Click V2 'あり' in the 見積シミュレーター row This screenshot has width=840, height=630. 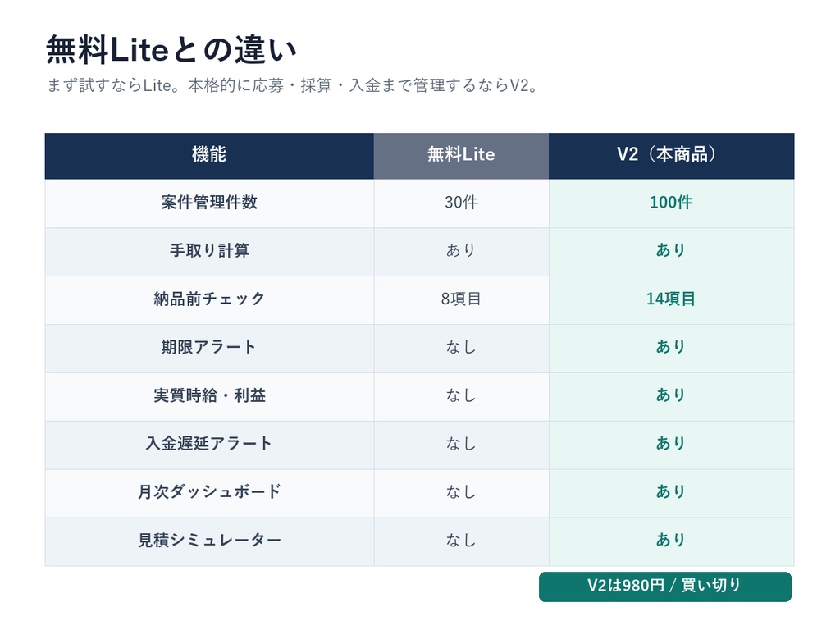point(671,540)
